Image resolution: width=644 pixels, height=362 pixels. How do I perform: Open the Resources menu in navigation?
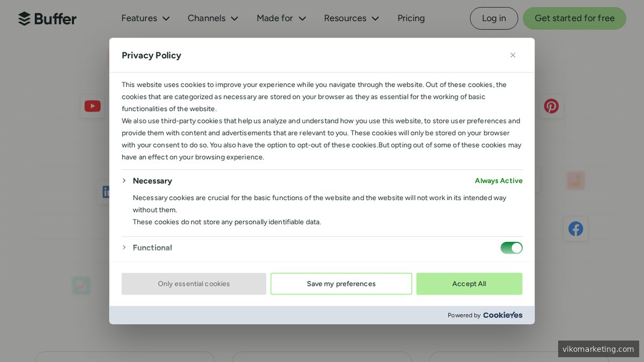click(x=352, y=18)
